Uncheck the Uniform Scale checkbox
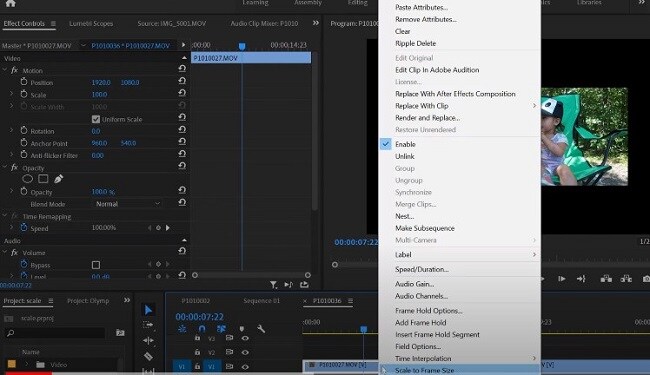This screenshot has height=375, width=650. tap(96, 119)
